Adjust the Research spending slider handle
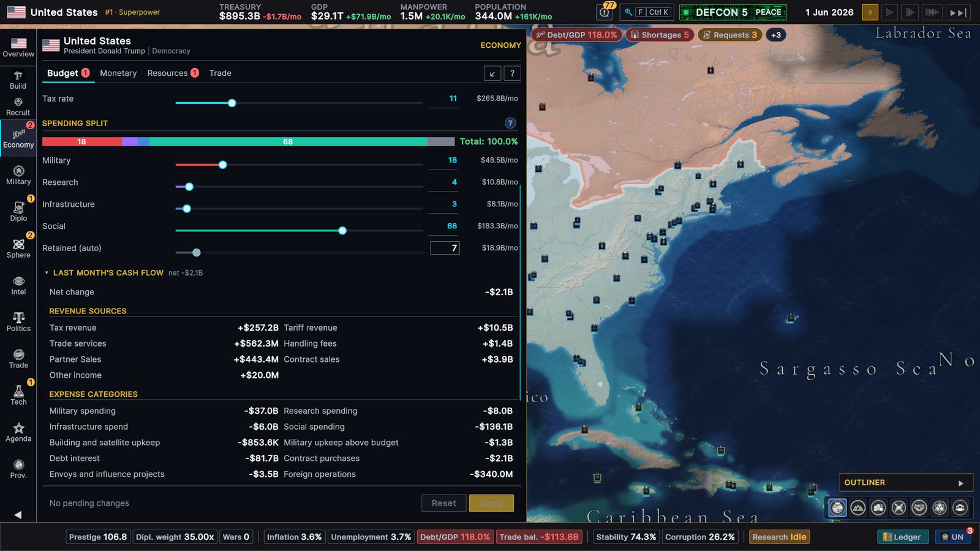The width and height of the screenshot is (980, 551). pyautogui.click(x=189, y=187)
